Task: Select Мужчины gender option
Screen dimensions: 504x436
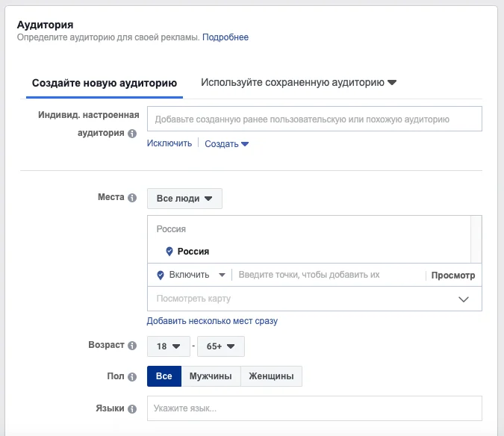Action: [211, 376]
